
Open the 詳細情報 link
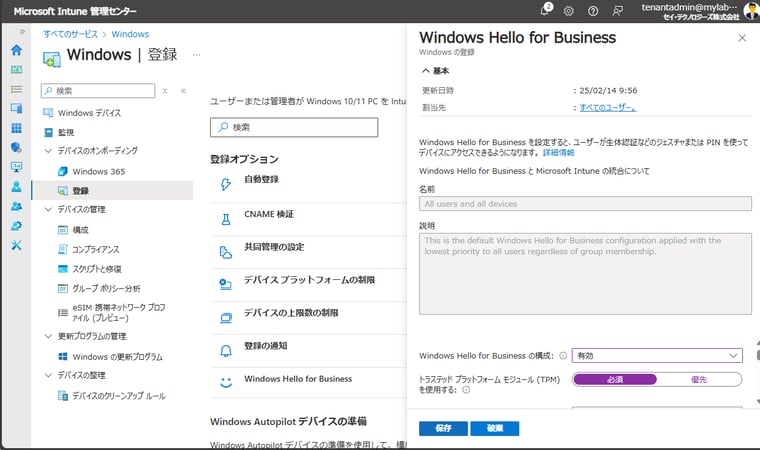click(x=558, y=153)
